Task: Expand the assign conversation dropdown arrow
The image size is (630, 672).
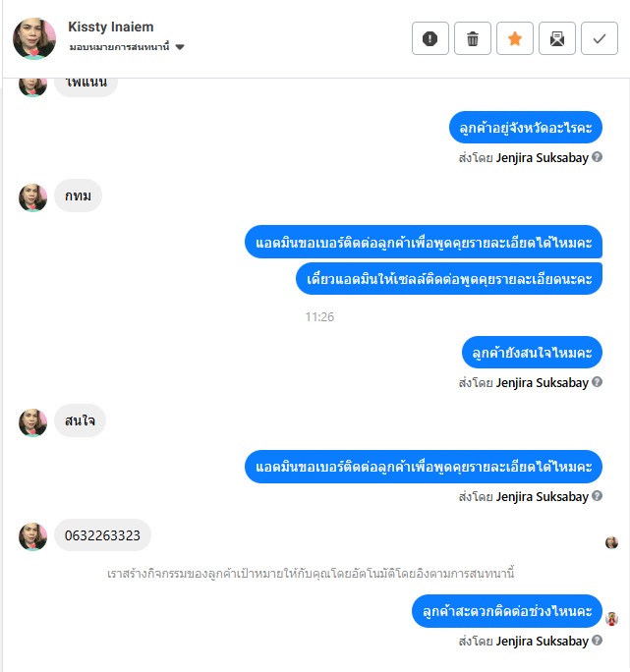Action: click(x=180, y=47)
